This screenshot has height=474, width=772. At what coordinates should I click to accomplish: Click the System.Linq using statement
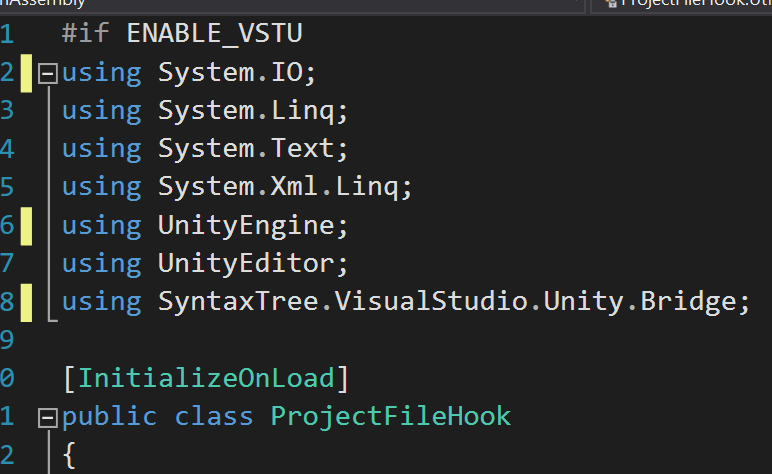[205, 111]
